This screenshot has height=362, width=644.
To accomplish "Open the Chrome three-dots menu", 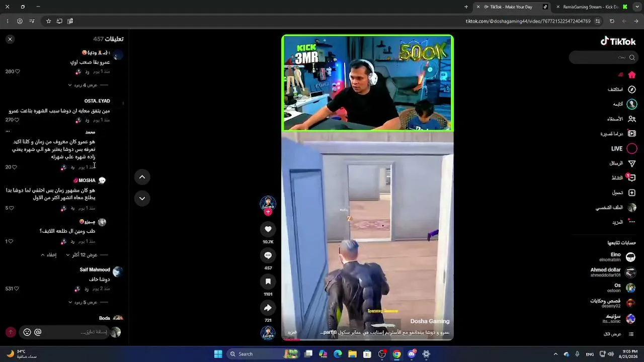I will click(x=8, y=21).
